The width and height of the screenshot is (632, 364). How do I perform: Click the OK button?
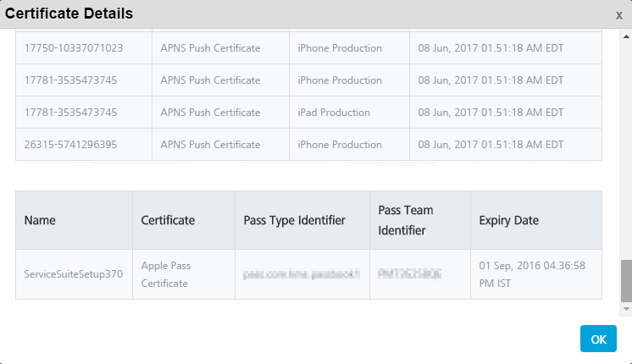(x=598, y=339)
